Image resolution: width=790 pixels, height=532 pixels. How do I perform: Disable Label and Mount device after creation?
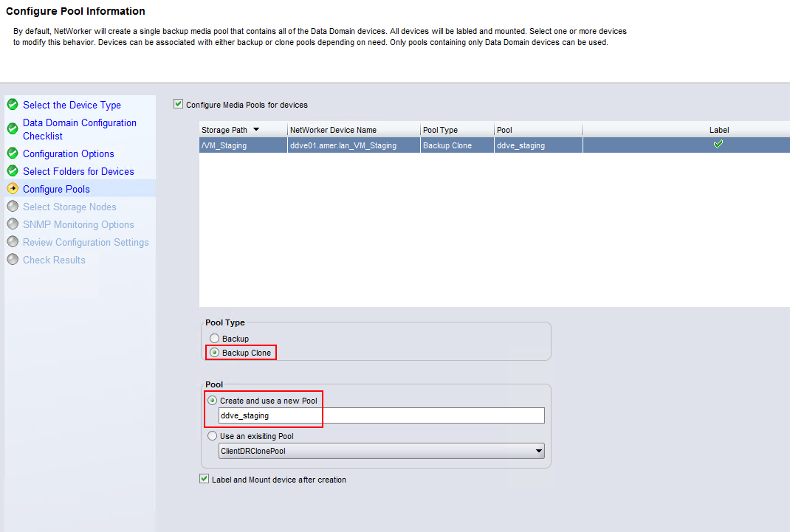pyautogui.click(x=204, y=478)
